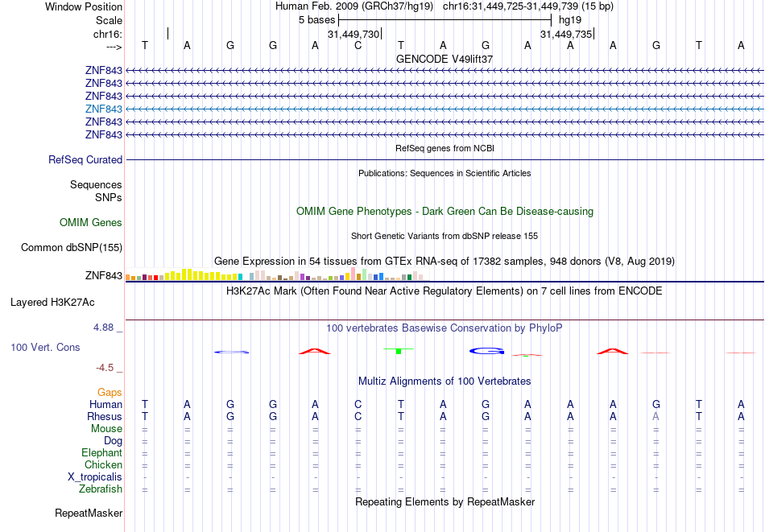Open 'Repeating Elements by RepeatMasker' track title
The width and height of the screenshot is (765, 532).
445,501
